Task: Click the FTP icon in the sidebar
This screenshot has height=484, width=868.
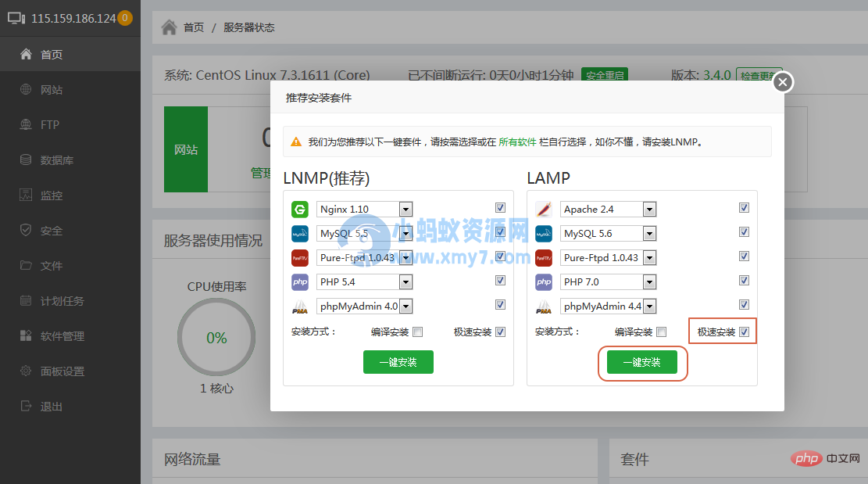Action: [x=26, y=124]
